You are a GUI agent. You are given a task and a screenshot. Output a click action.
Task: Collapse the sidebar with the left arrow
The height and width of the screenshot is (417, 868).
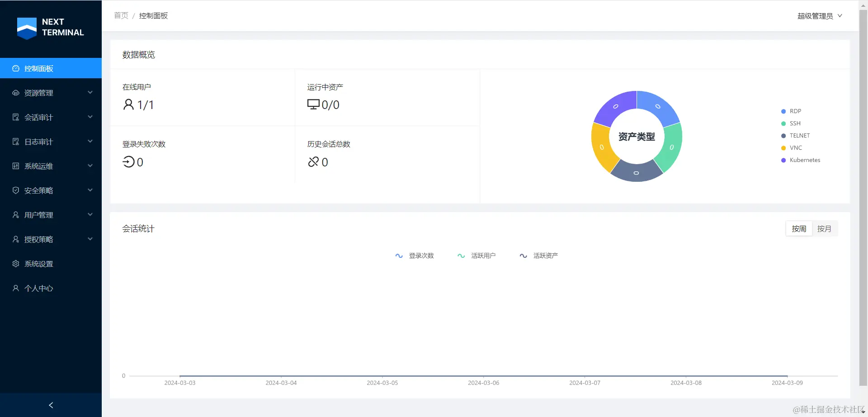pos(51,405)
